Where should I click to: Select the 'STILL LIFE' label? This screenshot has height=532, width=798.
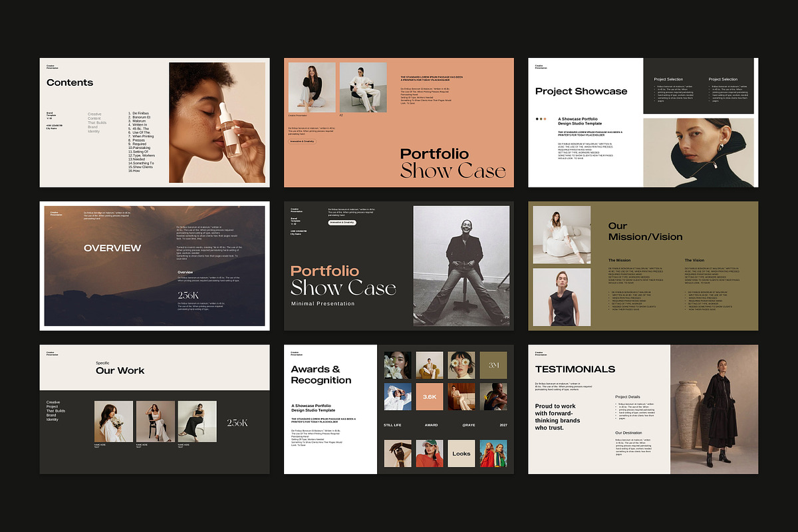pyautogui.click(x=393, y=424)
